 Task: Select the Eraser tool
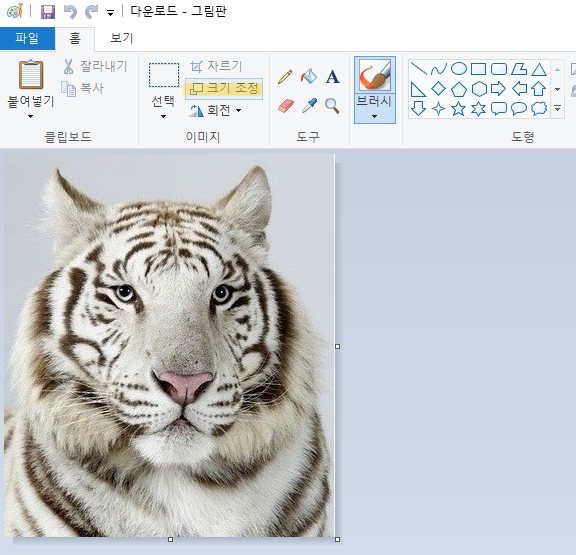point(286,106)
